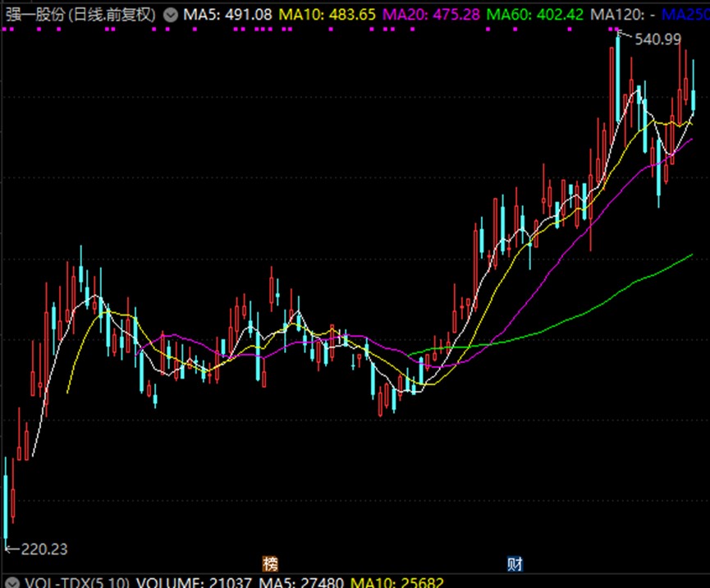Image resolution: width=710 pixels, height=588 pixels.
Task: Open the dropdown beside 强一股份 title
Action: pyautogui.click(x=171, y=15)
